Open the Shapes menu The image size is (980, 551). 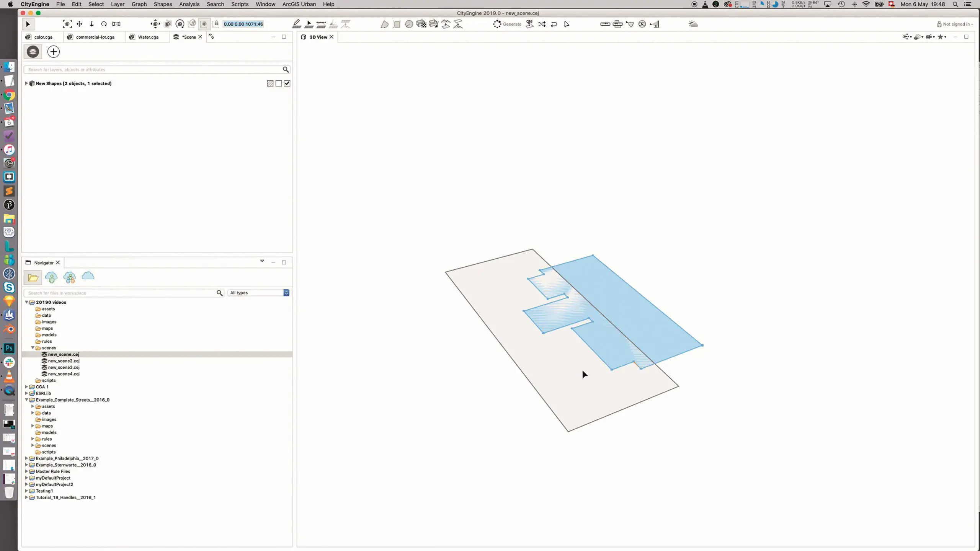pos(163,4)
